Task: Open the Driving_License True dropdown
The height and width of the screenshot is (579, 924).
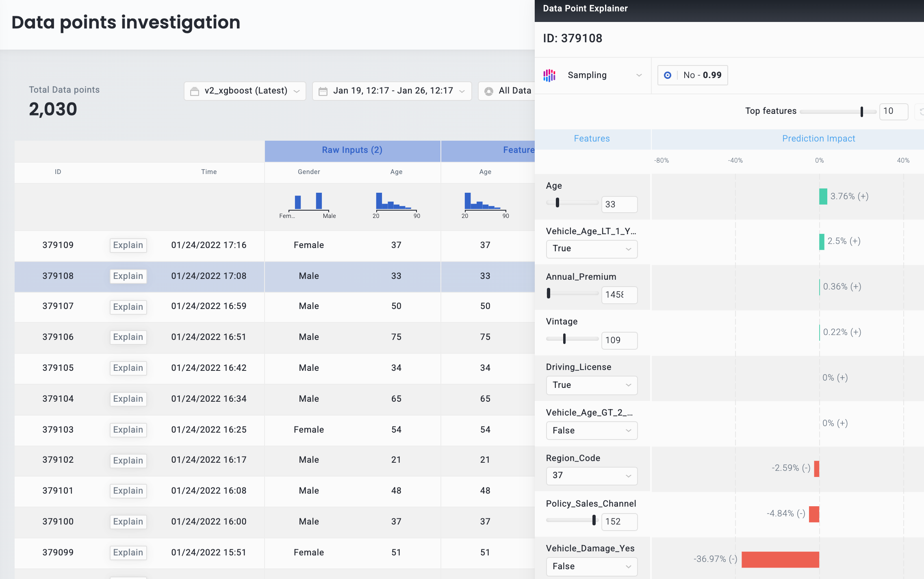Action: click(592, 385)
